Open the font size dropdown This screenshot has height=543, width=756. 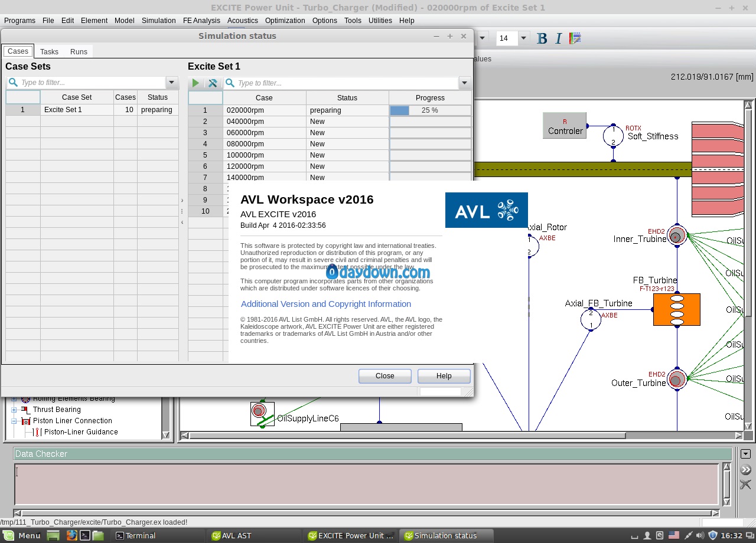(x=523, y=38)
